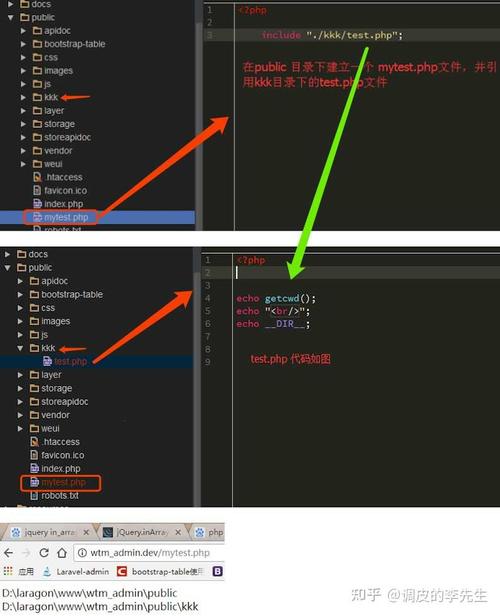Click the docs folder icon in lower tree
Viewport: 500px width, 616px height.
click(22, 254)
